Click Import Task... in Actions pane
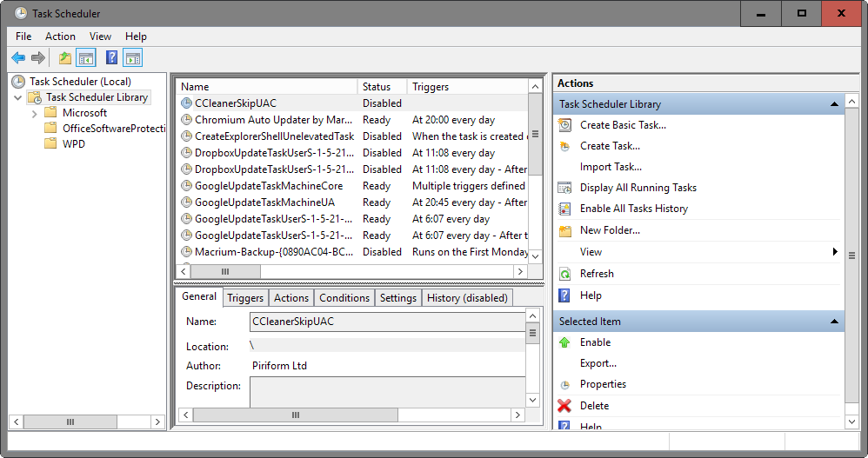This screenshot has width=868, height=458. [611, 167]
